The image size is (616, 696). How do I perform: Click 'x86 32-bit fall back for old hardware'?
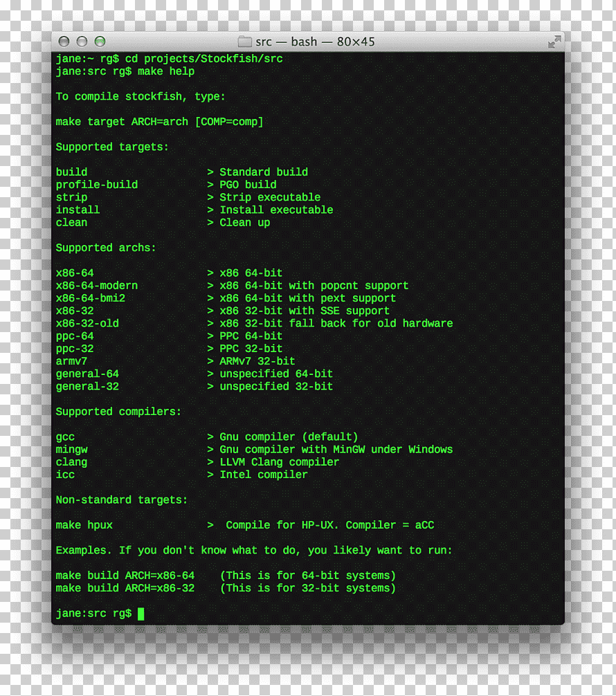336,324
